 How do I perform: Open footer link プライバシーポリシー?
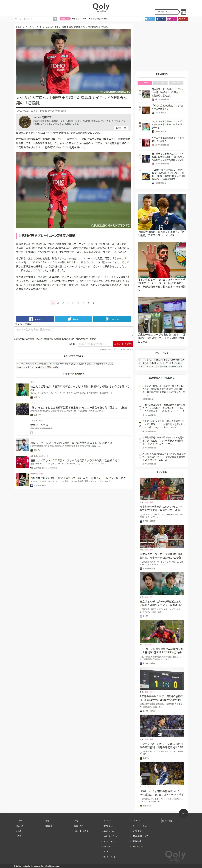141,826
